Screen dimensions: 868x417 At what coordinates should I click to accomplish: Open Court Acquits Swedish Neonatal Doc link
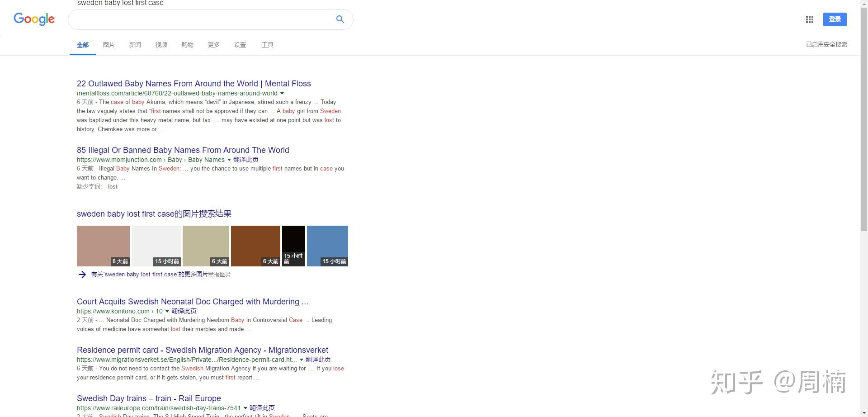click(x=193, y=302)
